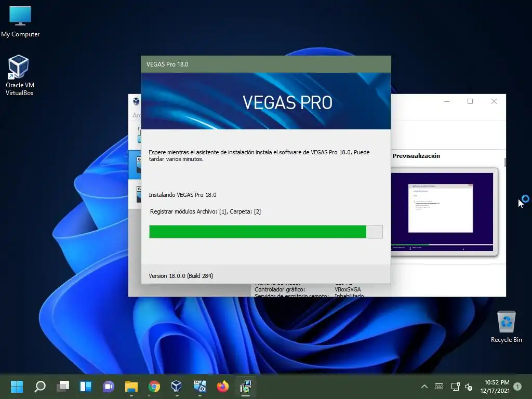Image resolution: width=532 pixels, height=399 pixels.
Task: Open My Computer desktop icon
Action: click(20, 21)
